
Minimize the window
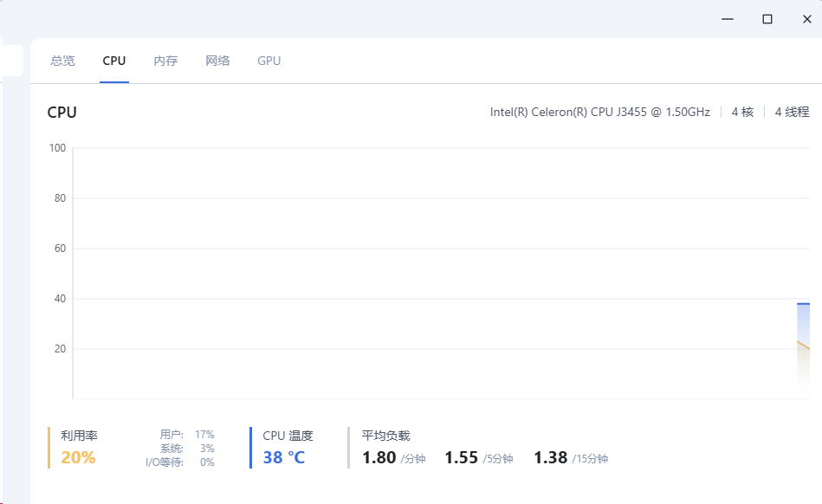pos(727,19)
